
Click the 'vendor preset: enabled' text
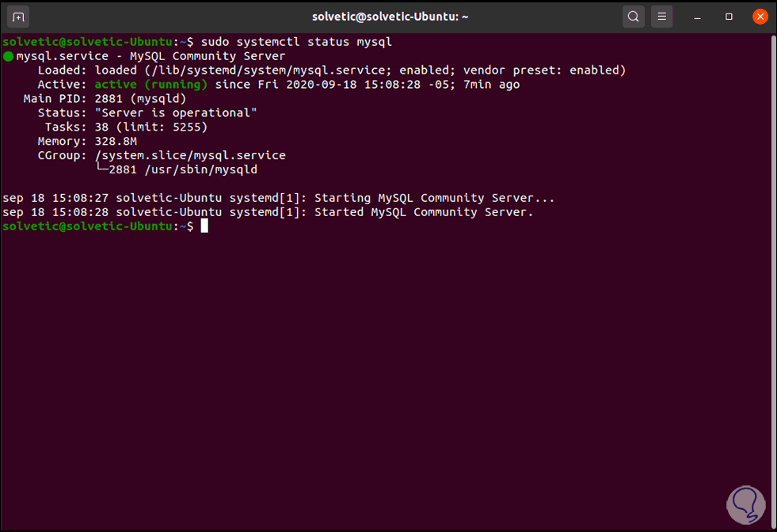[541, 70]
